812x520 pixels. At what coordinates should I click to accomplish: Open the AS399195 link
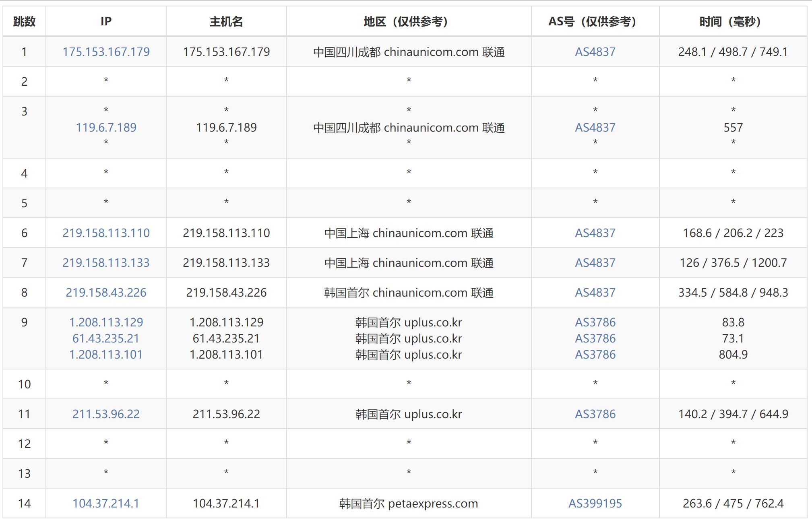(x=595, y=503)
